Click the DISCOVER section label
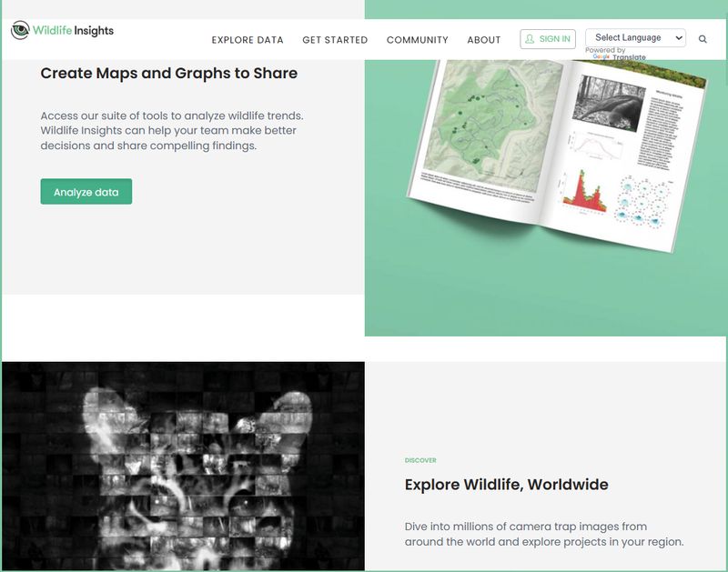This screenshot has height=572, width=728. 420,459
